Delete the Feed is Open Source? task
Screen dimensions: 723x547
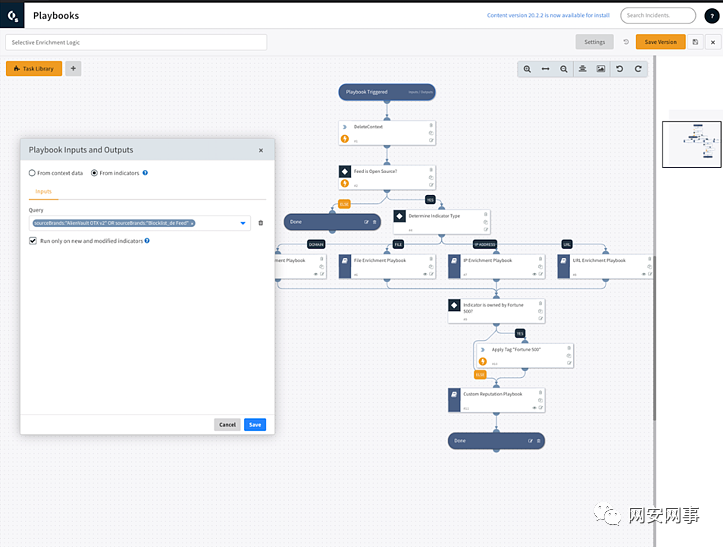(431, 170)
